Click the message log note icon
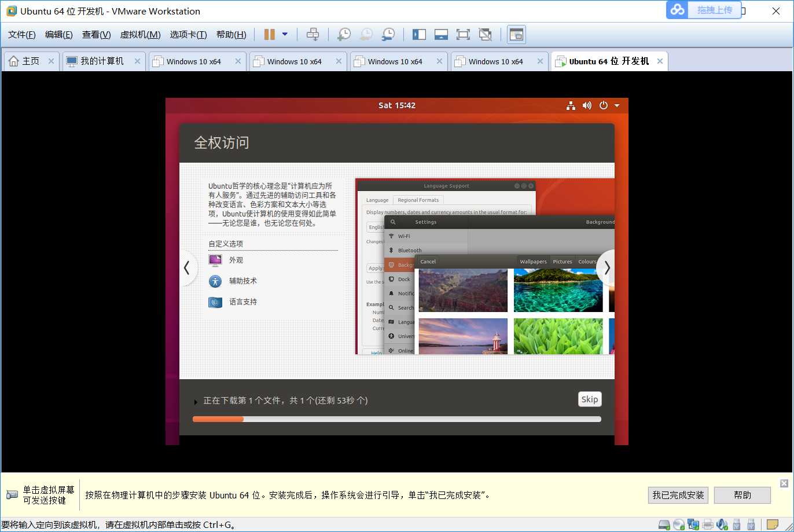794x532 pixels. tap(773, 525)
